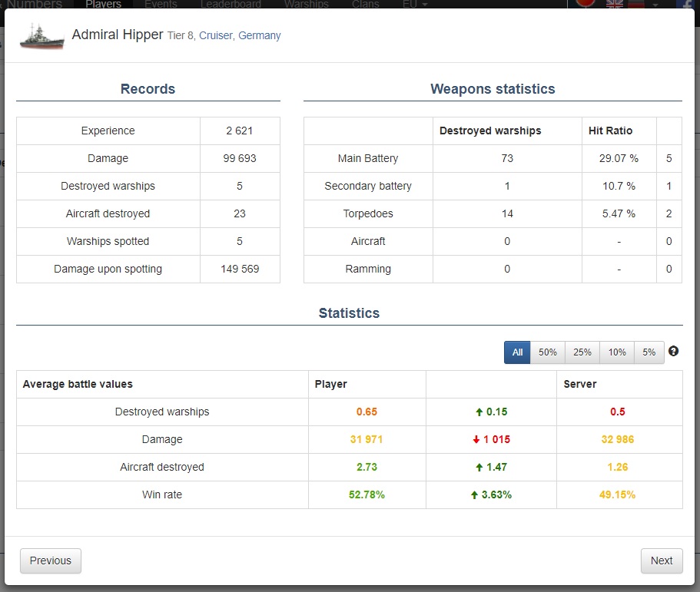Click the Win rate row label

tap(162, 494)
